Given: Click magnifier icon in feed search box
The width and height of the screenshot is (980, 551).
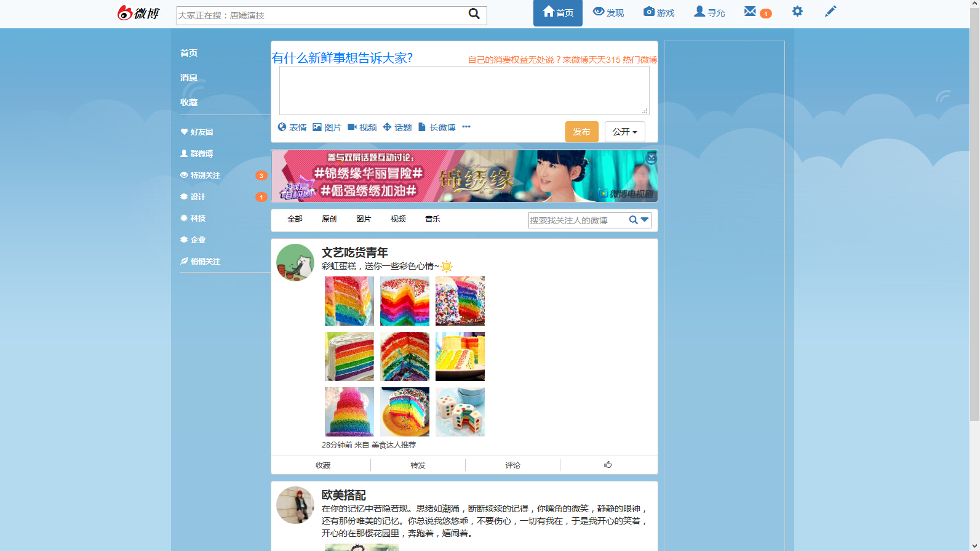Looking at the screenshot, I should point(633,220).
